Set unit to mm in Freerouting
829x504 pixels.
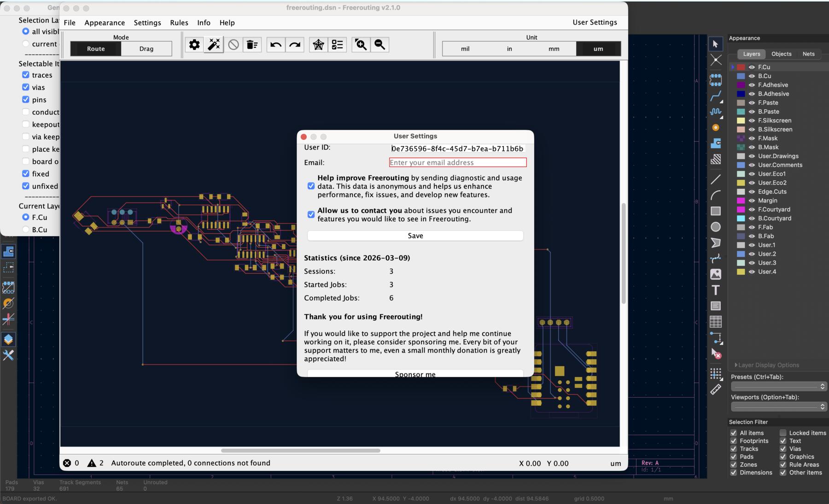click(554, 49)
